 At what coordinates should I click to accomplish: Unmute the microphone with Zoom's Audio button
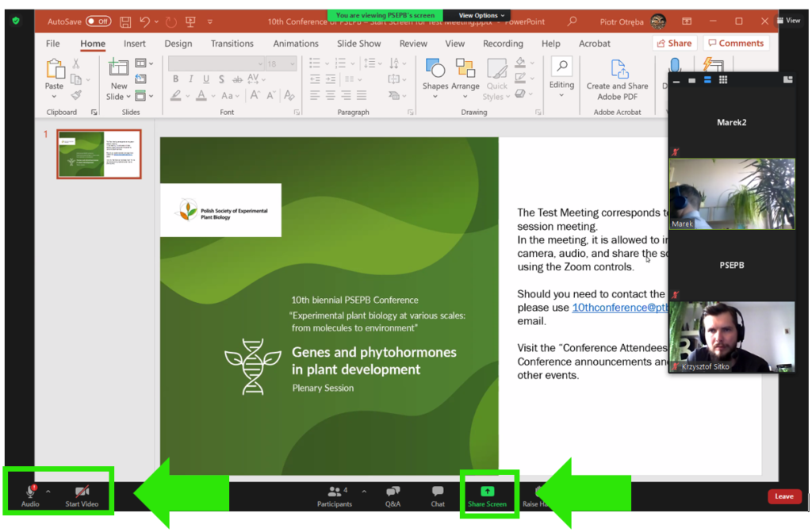31,496
